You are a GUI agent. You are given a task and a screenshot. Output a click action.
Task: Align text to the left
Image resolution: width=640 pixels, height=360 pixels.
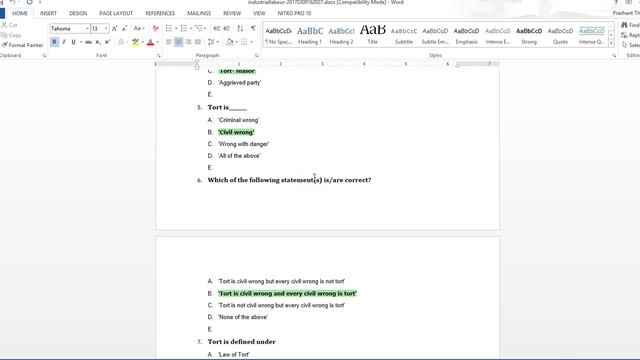(x=169, y=42)
